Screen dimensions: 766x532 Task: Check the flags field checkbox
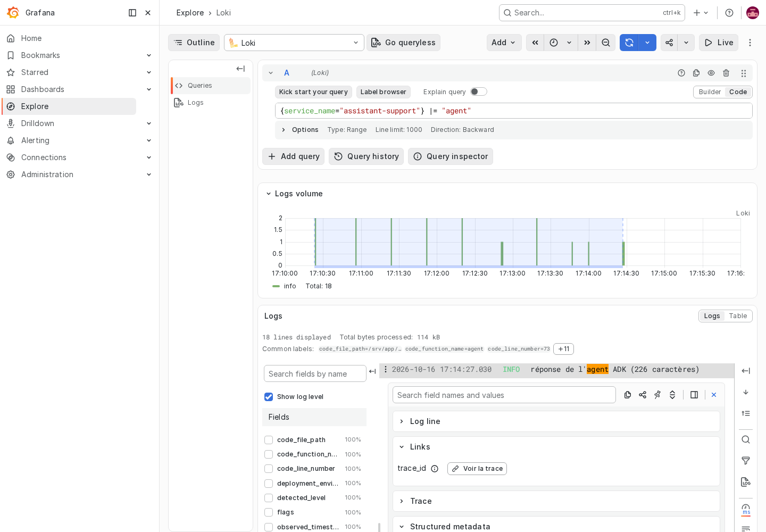[x=269, y=512]
